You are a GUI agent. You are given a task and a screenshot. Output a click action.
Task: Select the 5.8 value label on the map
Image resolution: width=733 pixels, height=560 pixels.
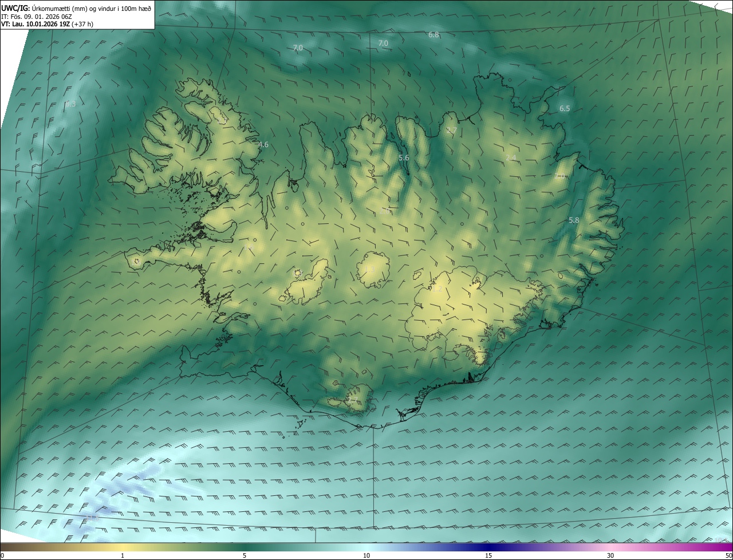pyautogui.click(x=574, y=220)
